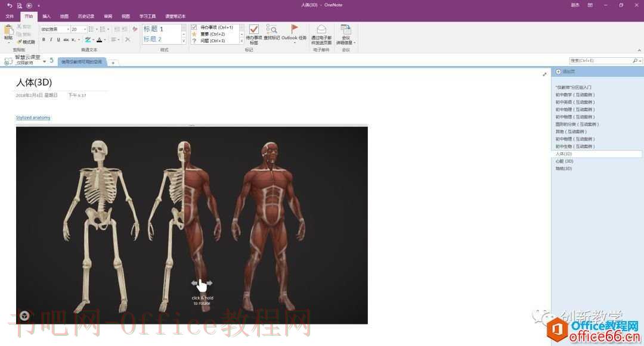644x346 pixels.
Task: Open the font size 20 dropdown
Action: point(79,29)
